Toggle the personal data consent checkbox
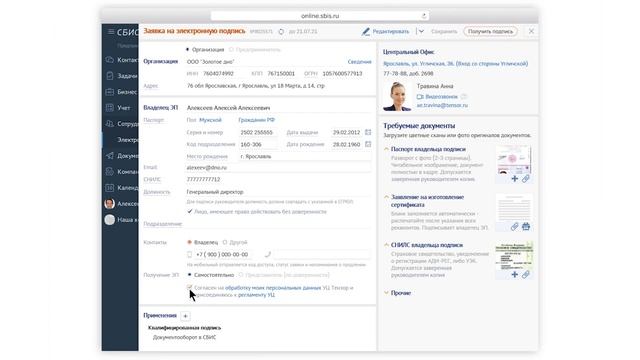Image resolution: width=640 pixels, height=360 pixels. (x=189, y=287)
